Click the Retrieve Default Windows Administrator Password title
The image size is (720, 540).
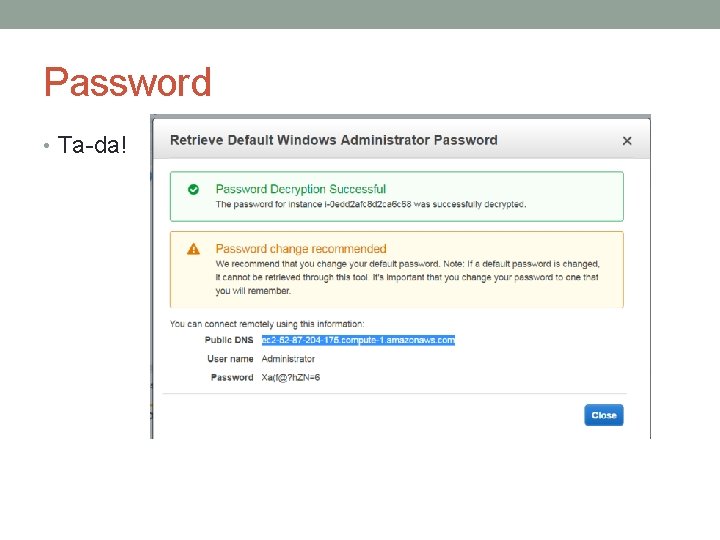333,140
